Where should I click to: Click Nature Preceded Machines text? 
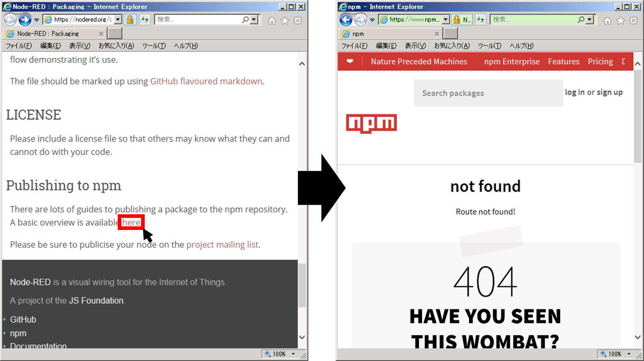point(419,62)
